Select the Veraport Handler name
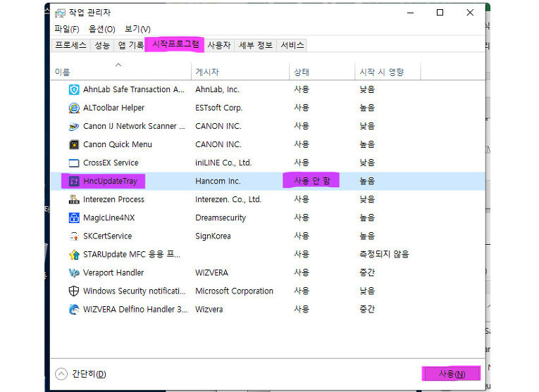This screenshot has height=392, width=539. (113, 273)
